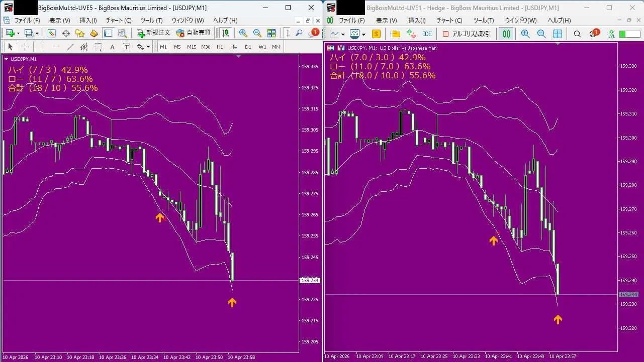
Task: Click the 新規注文 new order button
Action: 154,33
